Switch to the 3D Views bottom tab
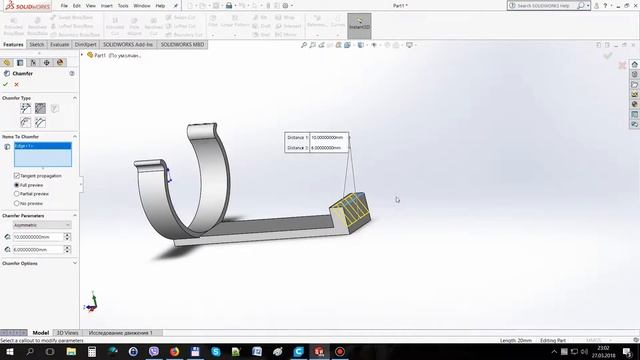 pos(67,333)
